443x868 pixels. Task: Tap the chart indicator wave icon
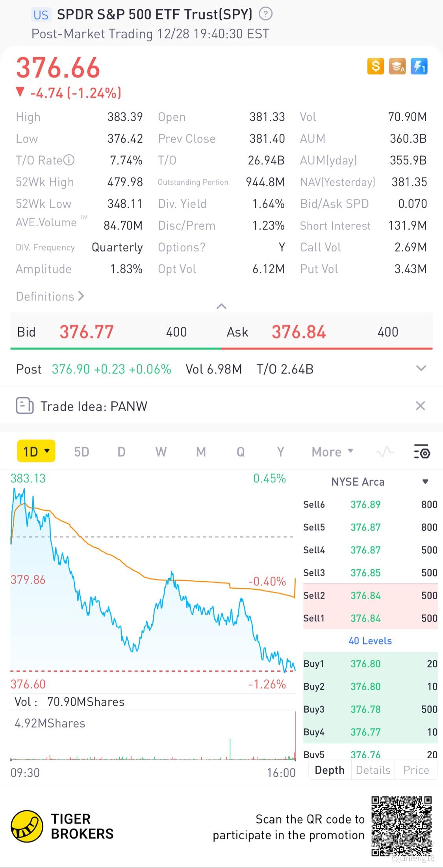(385, 452)
